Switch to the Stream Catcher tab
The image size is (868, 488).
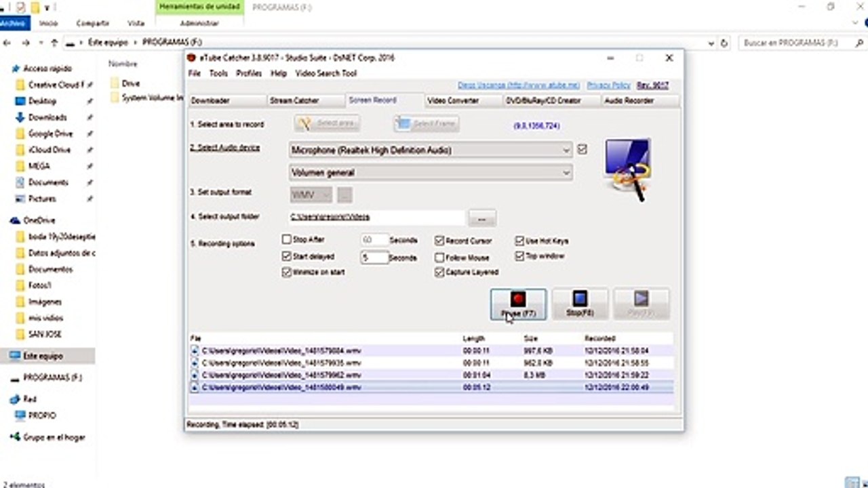pos(305,100)
